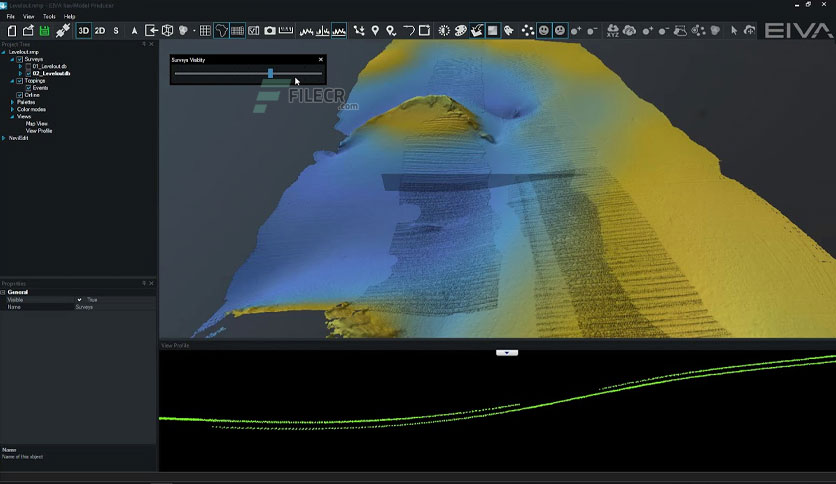Switch to the 3D view mode
836x484 pixels.
(84, 31)
